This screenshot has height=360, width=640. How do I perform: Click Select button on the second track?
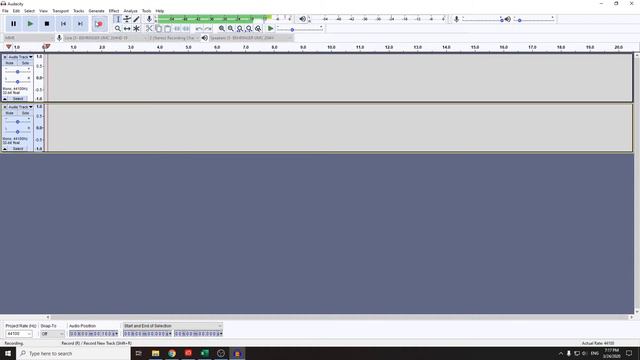[x=18, y=149]
